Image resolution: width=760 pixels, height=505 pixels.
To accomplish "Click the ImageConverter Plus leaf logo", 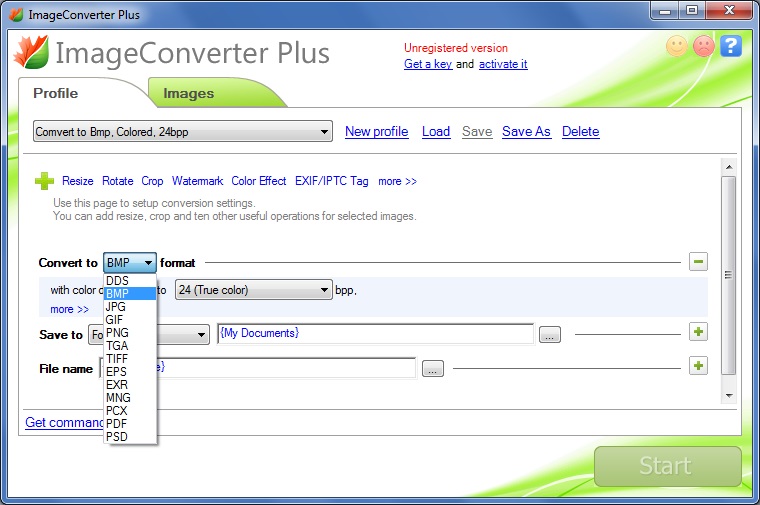I will (31, 51).
